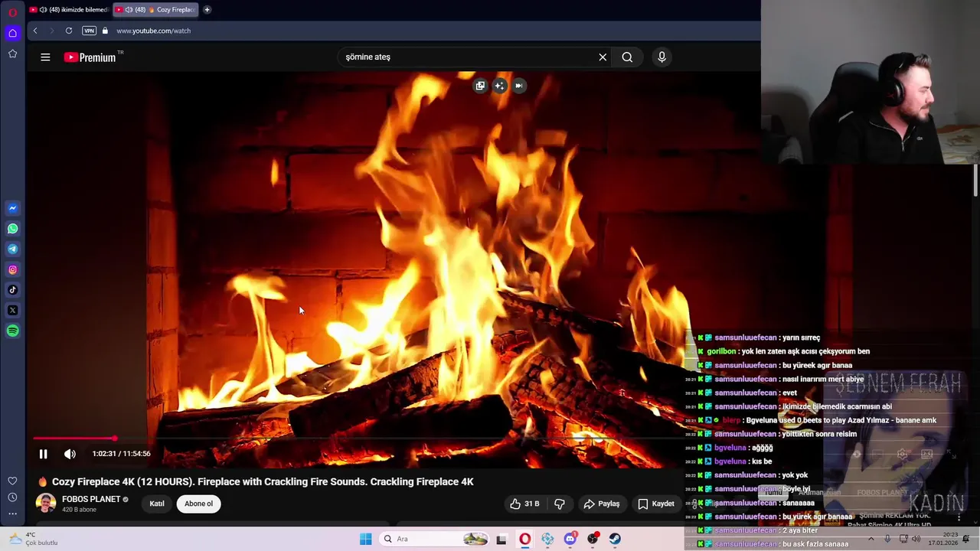
Task: Go back to the previous page
Action: coord(35,31)
